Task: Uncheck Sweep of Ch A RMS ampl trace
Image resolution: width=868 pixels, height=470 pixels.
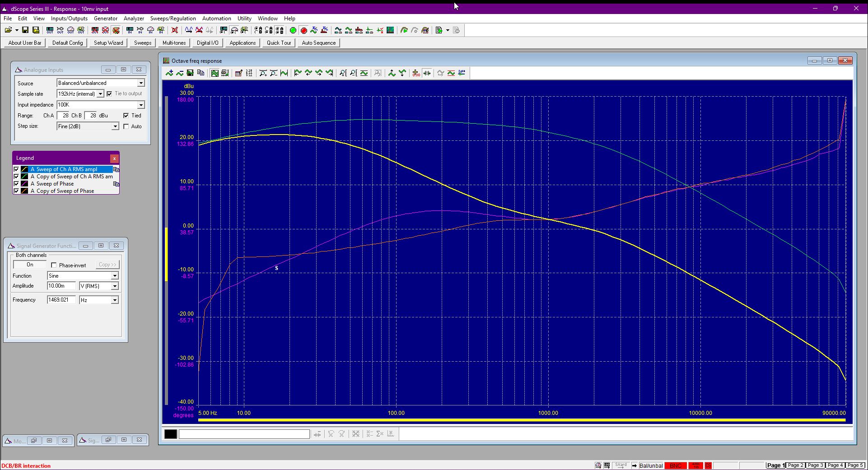Action: (16, 169)
